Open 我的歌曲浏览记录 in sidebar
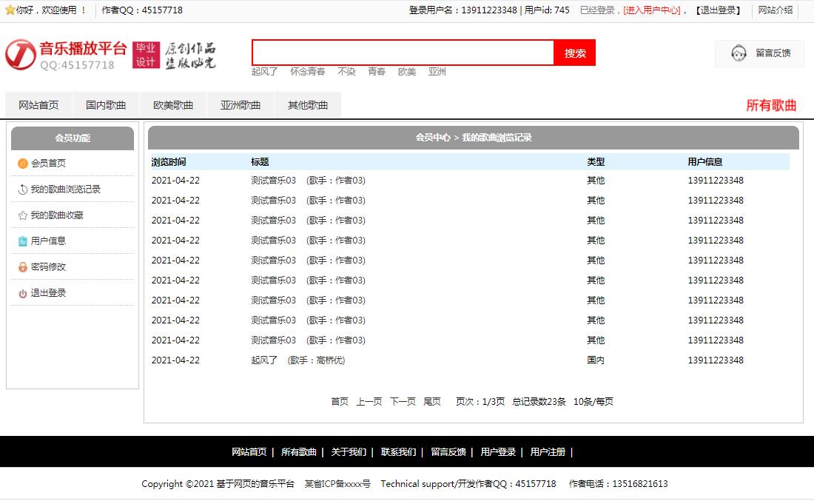The image size is (814, 504). pyautogui.click(x=65, y=189)
